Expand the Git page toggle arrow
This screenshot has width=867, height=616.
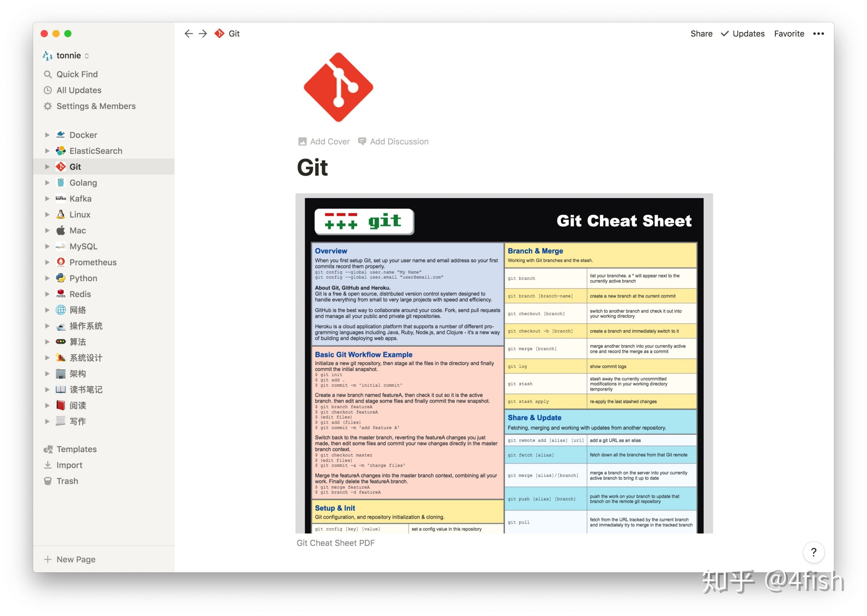coord(47,167)
